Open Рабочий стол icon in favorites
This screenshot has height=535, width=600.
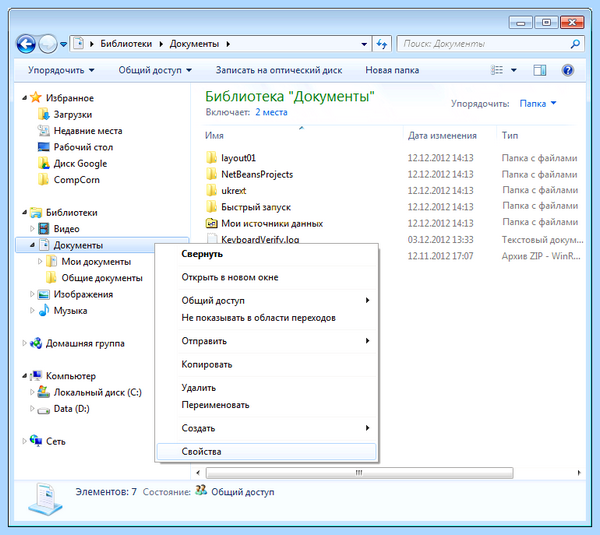pos(44,147)
